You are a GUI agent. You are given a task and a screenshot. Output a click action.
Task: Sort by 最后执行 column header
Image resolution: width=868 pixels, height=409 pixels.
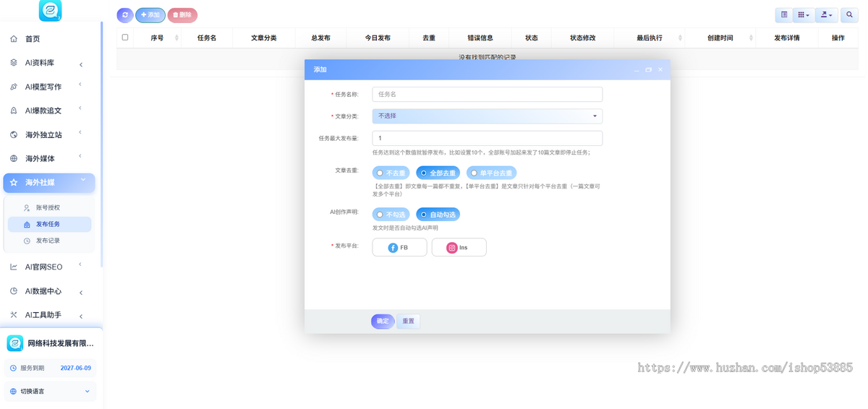click(x=649, y=38)
